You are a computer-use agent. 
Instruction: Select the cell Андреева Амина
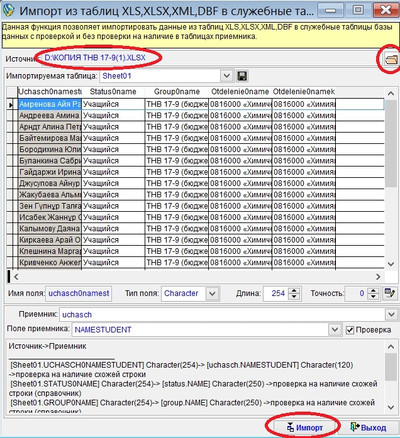point(50,116)
